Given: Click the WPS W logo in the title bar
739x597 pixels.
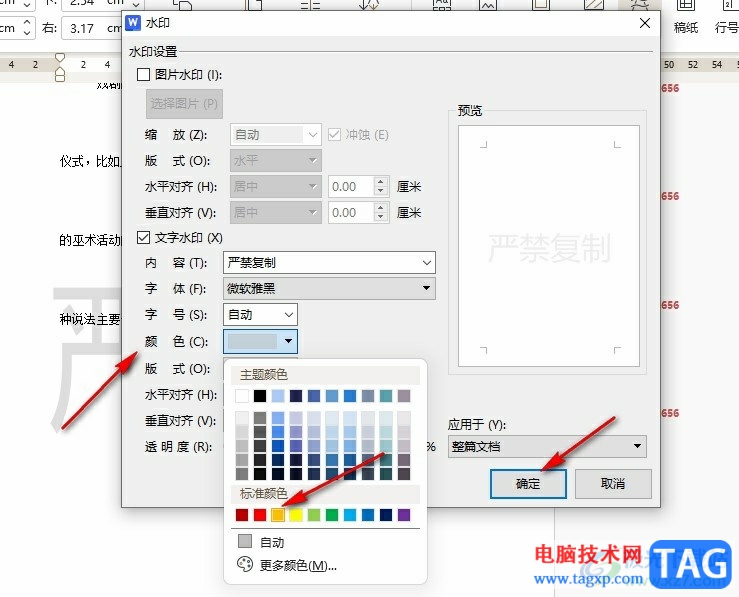Looking at the screenshot, I should [x=133, y=23].
